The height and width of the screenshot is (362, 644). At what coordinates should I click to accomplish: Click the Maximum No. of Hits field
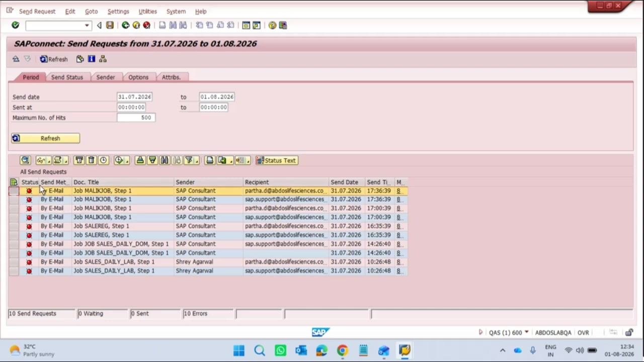point(136,118)
